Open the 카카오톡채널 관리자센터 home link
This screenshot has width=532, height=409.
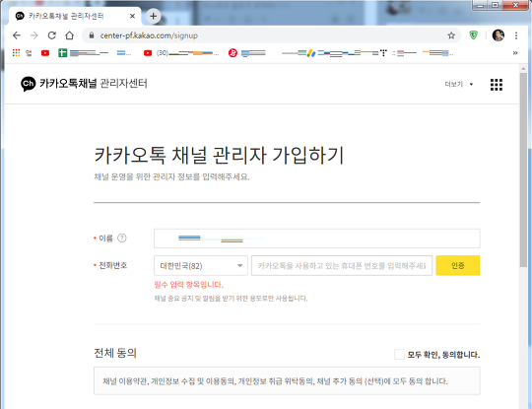[x=84, y=84]
